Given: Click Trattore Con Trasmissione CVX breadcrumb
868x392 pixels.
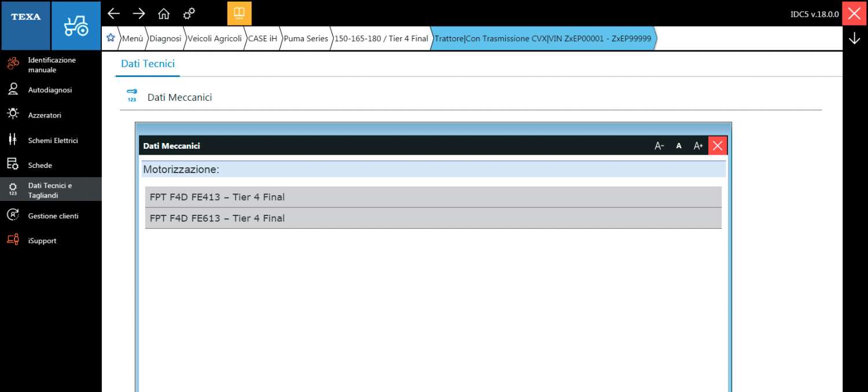Looking at the screenshot, I should 543,38.
